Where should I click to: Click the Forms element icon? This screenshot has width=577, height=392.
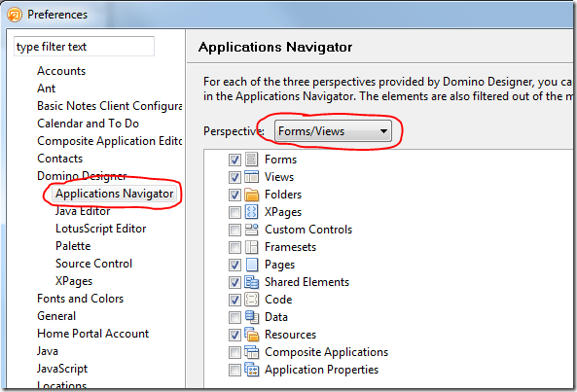point(252,160)
